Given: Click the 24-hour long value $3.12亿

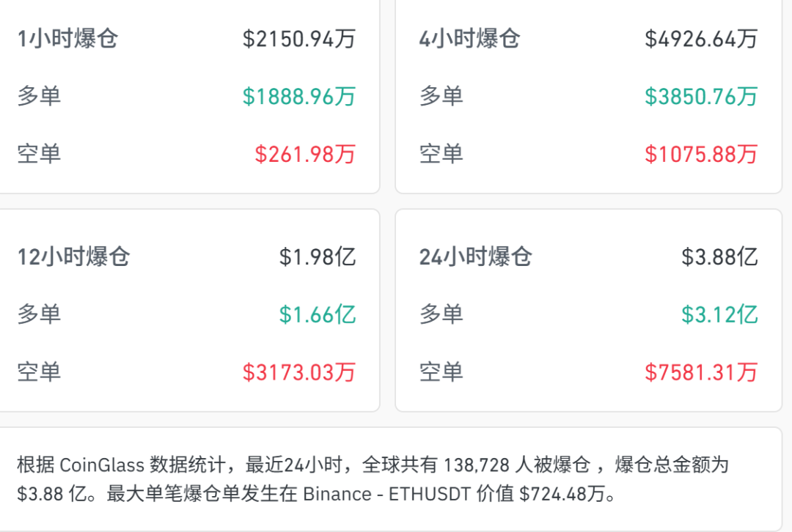Looking at the screenshot, I should tap(720, 314).
